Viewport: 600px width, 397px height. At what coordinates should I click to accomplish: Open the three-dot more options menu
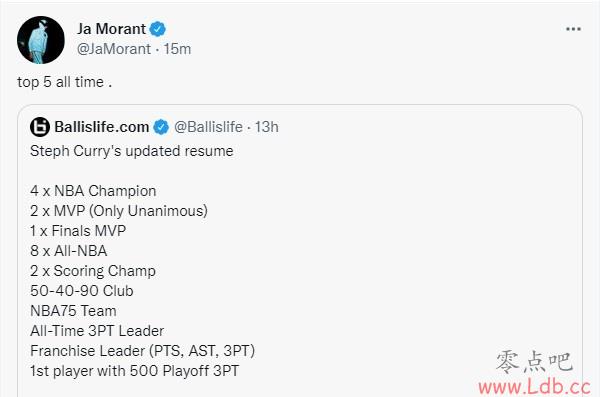click(573, 29)
